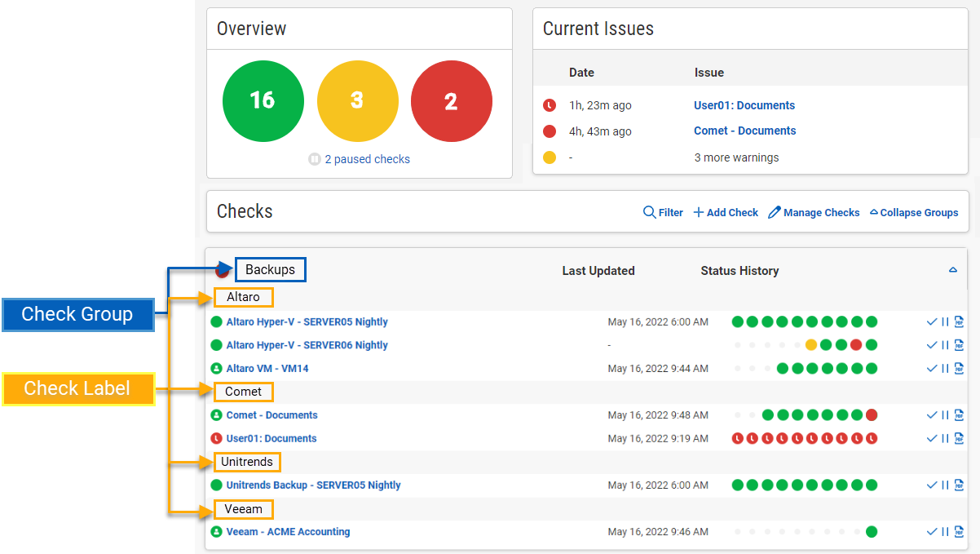Click 'May 16, 2022 9:46 AM' timestamp
This screenshot has width=980, height=554.
658,532
